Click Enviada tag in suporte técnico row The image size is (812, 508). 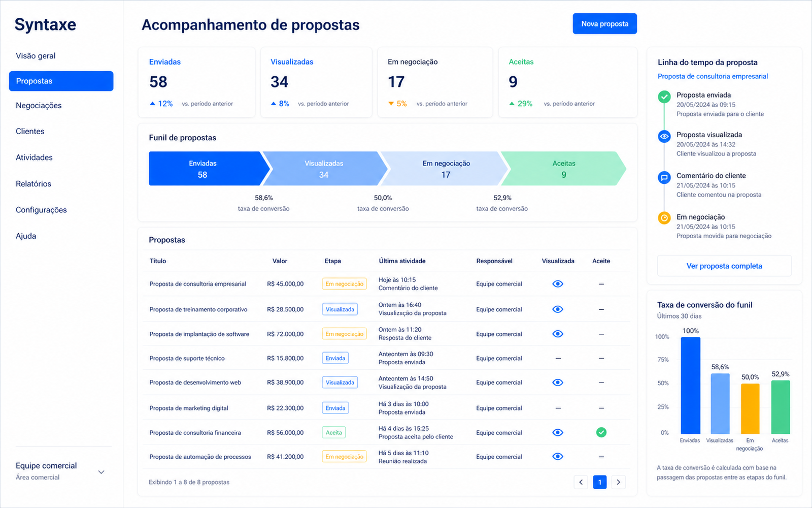coord(335,358)
